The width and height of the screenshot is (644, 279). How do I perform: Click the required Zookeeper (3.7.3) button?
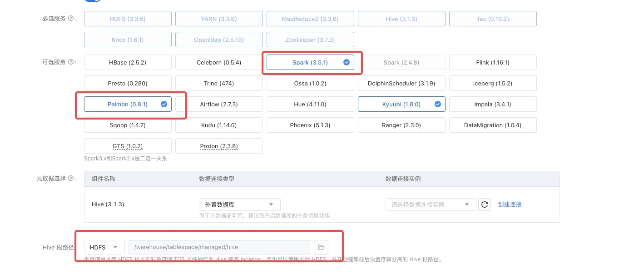coord(310,40)
